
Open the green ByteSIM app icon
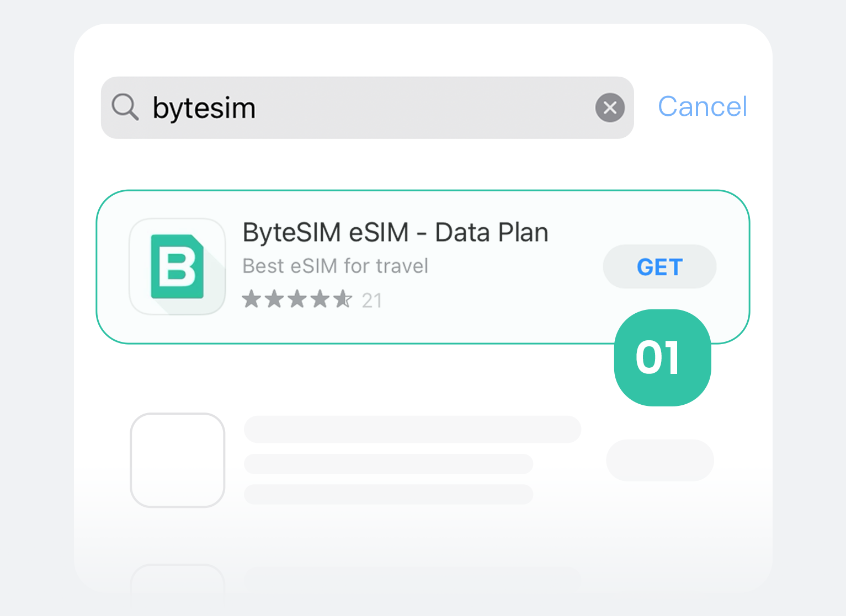[x=177, y=266]
